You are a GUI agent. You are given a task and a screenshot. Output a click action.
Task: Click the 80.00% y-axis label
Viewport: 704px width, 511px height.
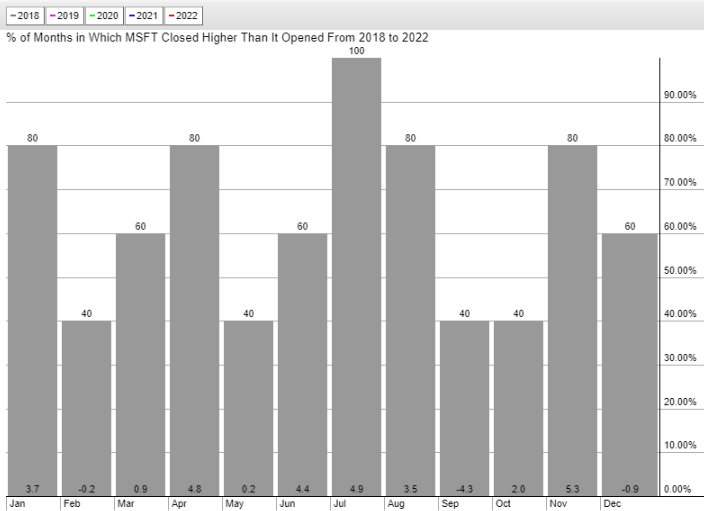680,138
